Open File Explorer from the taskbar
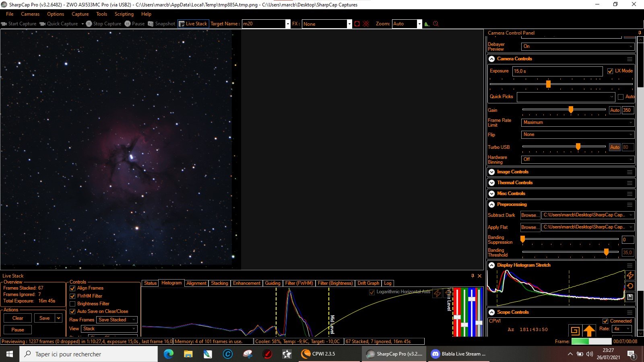The height and width of the screenshot is (362, 644). 188,354
